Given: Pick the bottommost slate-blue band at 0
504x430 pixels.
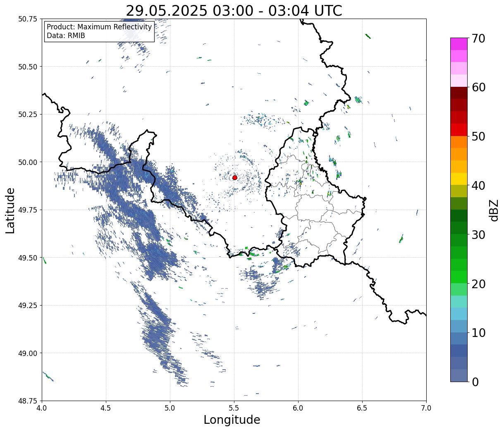Looking at the screenshot, I should pyautogui.click(x=459, y=375).
